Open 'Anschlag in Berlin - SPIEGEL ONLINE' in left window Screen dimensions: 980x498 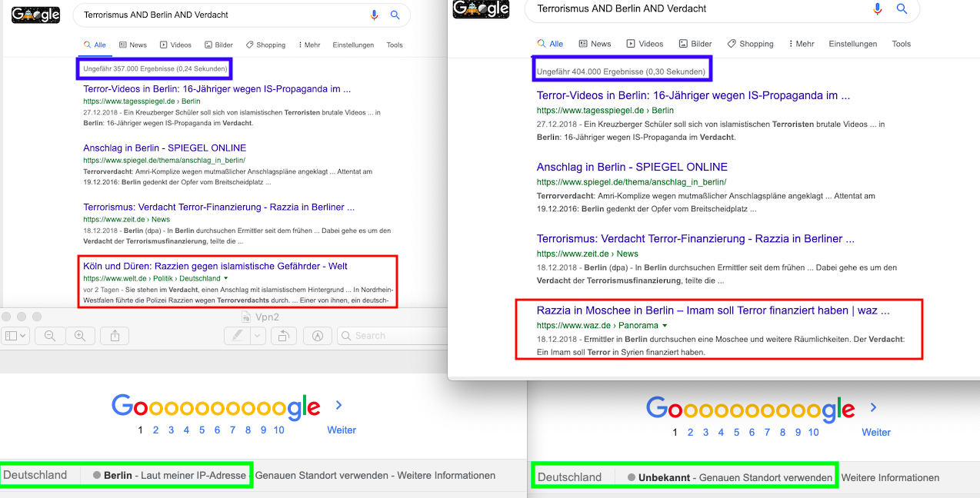[165, 148]
